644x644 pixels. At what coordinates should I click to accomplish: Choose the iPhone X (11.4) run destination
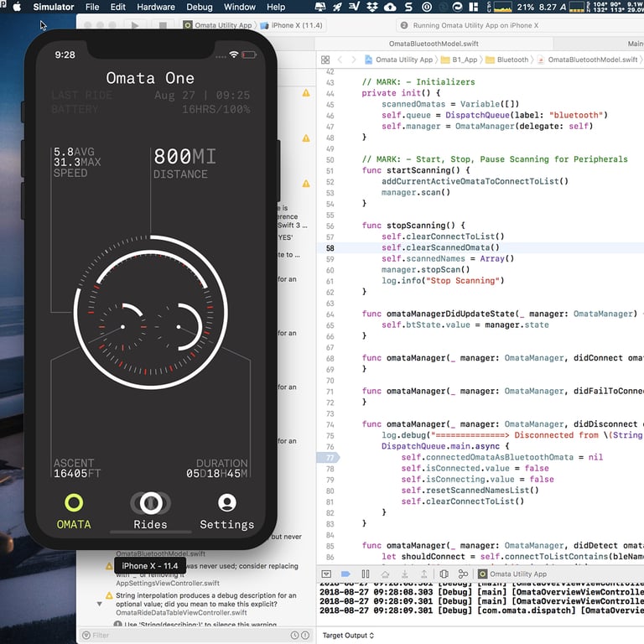[291, 25]
